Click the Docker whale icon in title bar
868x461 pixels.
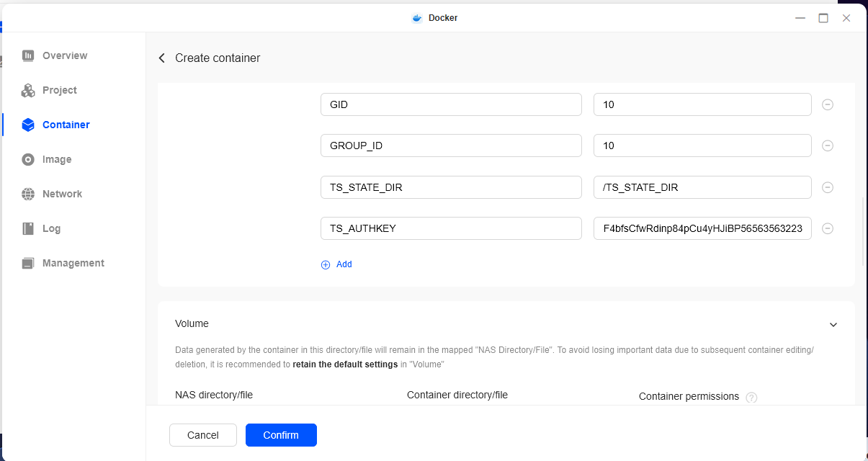(x=416, y=17)
